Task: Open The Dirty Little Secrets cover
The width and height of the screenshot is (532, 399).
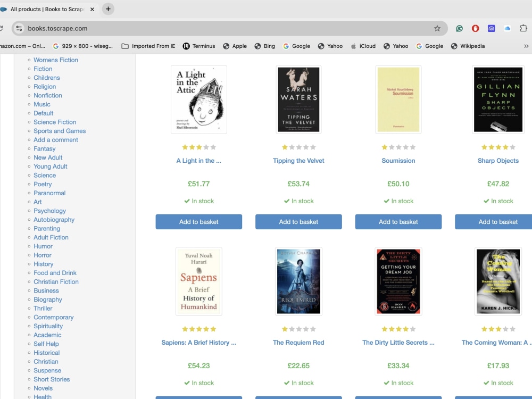Action: [x=398, y=281]
